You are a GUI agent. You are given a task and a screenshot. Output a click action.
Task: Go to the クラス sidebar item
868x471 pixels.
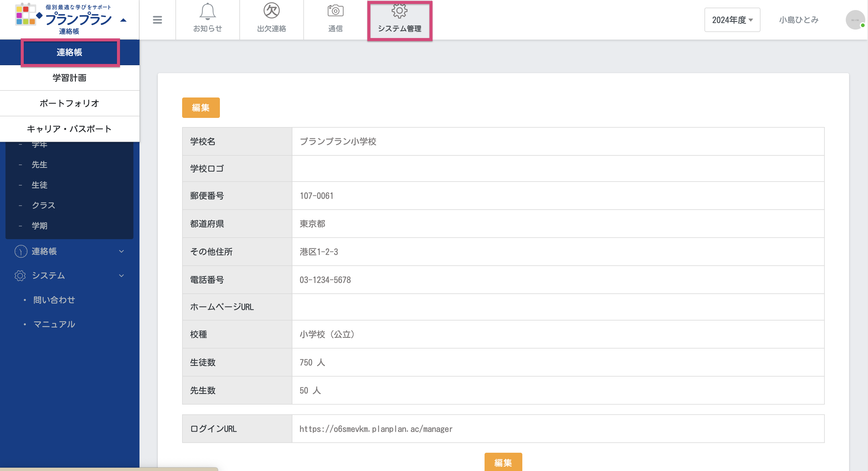43,205
